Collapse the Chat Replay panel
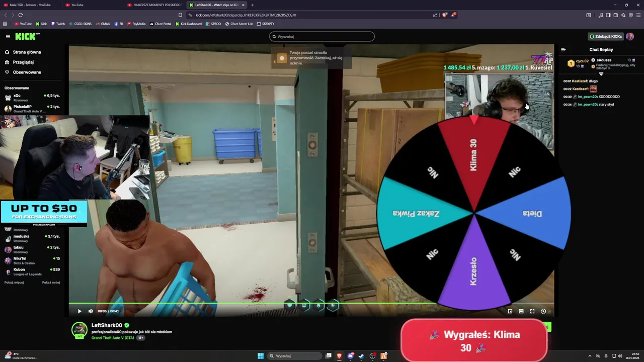644x362 pixels. [563, 49]
